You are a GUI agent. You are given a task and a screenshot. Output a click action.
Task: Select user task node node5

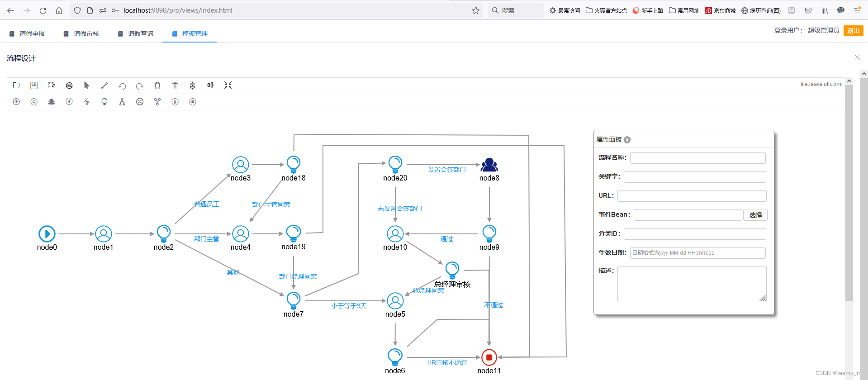[x=395, y=301]
